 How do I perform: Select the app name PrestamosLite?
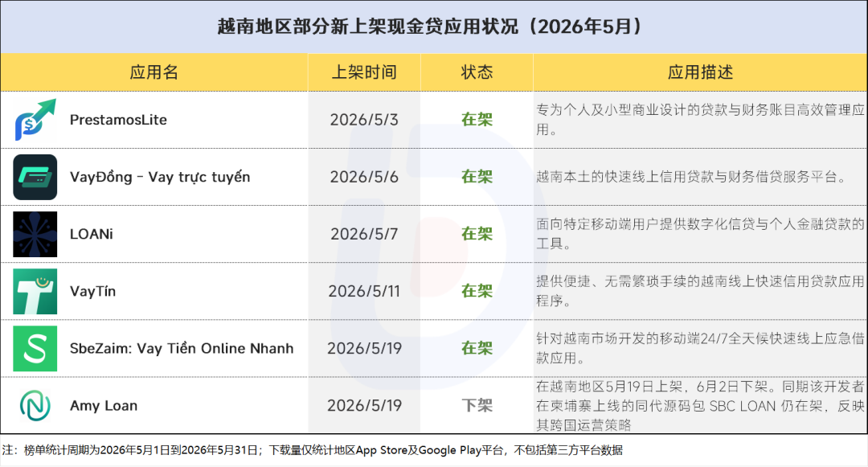tap(118, 120)
